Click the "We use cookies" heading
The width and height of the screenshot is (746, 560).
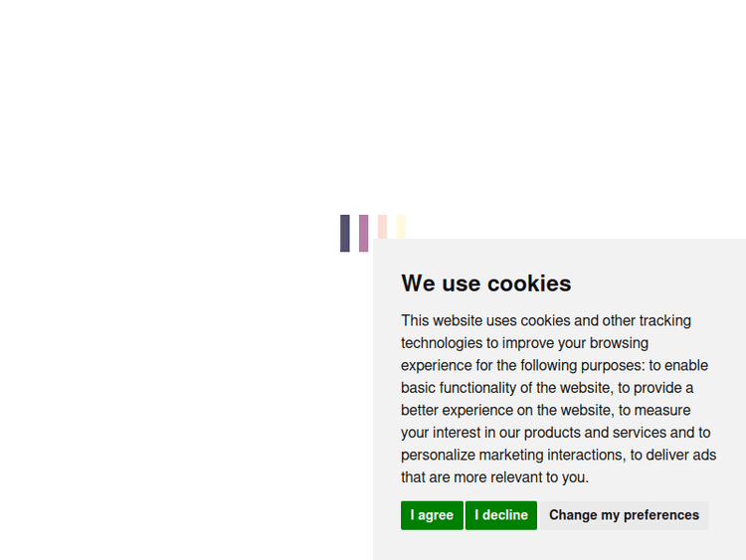[x=485, y=283]
